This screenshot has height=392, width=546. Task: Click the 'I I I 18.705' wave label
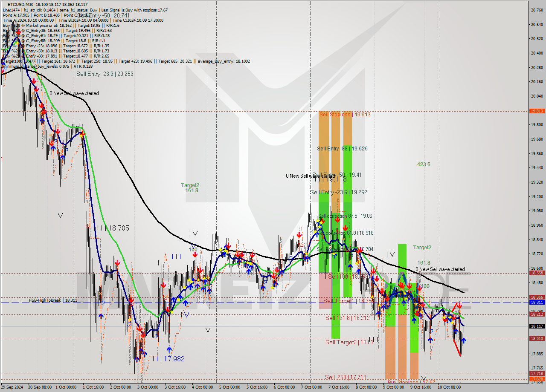(x=113, y=228)
